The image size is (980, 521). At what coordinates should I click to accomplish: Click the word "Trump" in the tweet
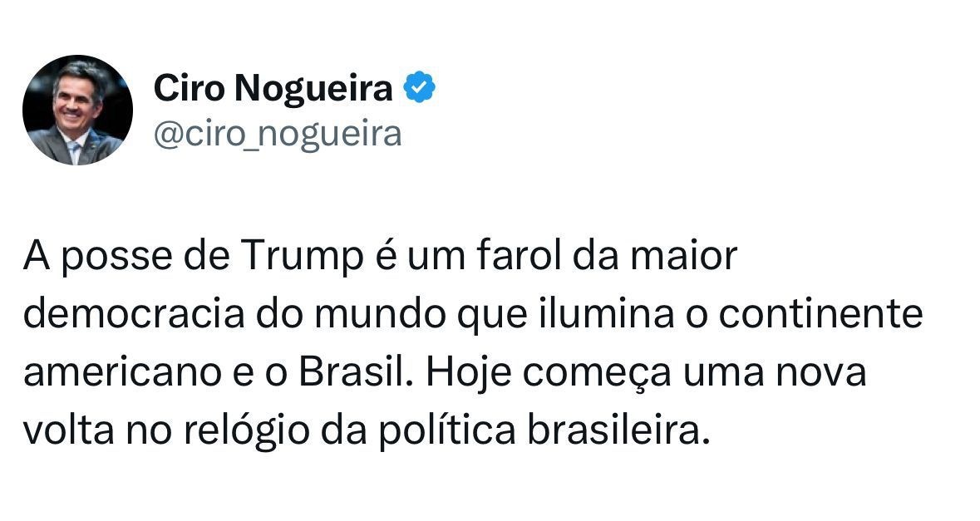[x=301, y=257]
